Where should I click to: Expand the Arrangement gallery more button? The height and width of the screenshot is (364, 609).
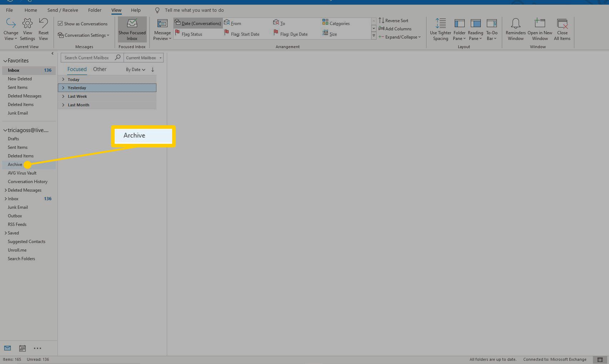(x=374, y=36)
